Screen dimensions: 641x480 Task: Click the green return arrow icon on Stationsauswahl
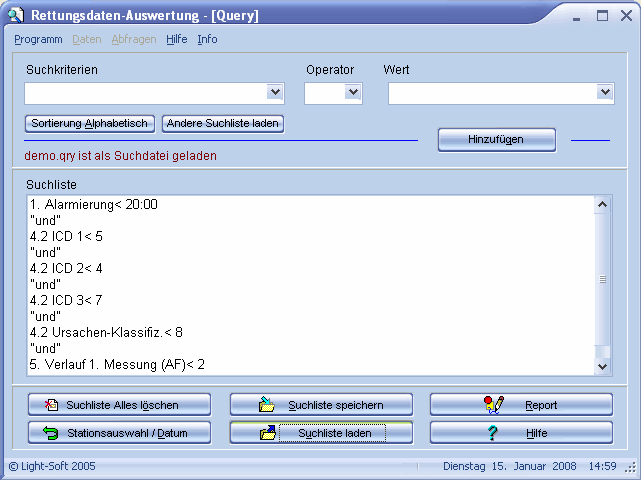pos(50,433)
